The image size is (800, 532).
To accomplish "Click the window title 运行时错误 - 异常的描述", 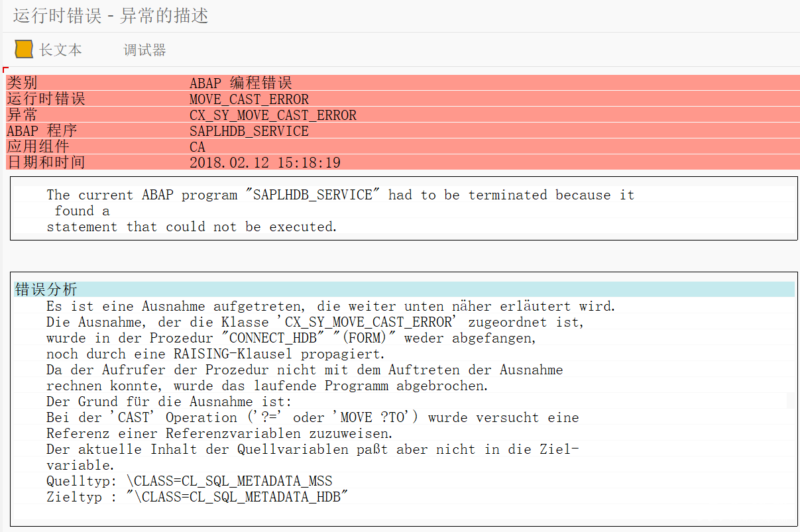I will (x=111, y=16).
